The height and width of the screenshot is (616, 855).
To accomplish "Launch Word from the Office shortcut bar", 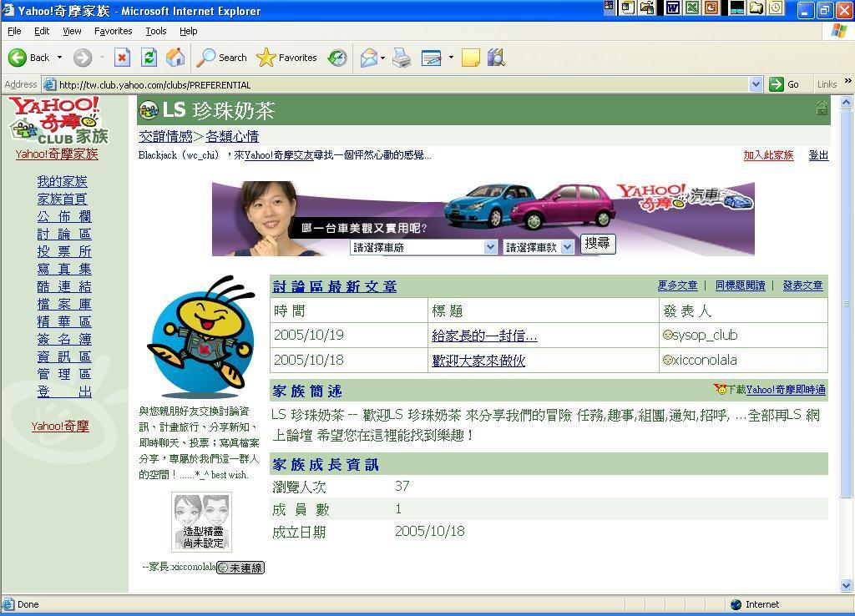I will tap(673, 8).
